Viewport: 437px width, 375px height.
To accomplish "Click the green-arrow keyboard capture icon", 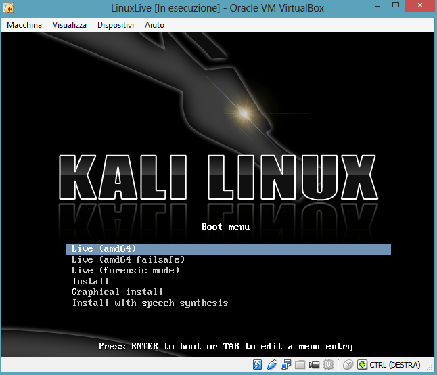I will tap(362, 365).
